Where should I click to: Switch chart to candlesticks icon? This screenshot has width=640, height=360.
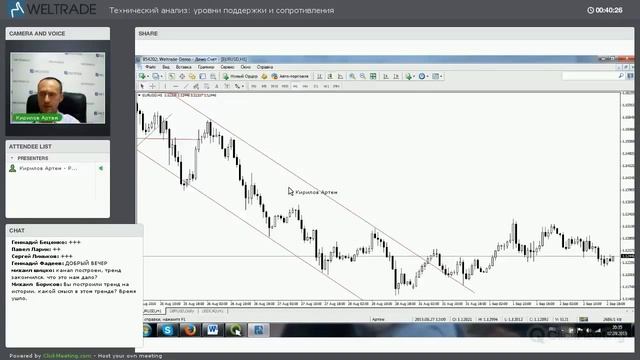(330, 76)
